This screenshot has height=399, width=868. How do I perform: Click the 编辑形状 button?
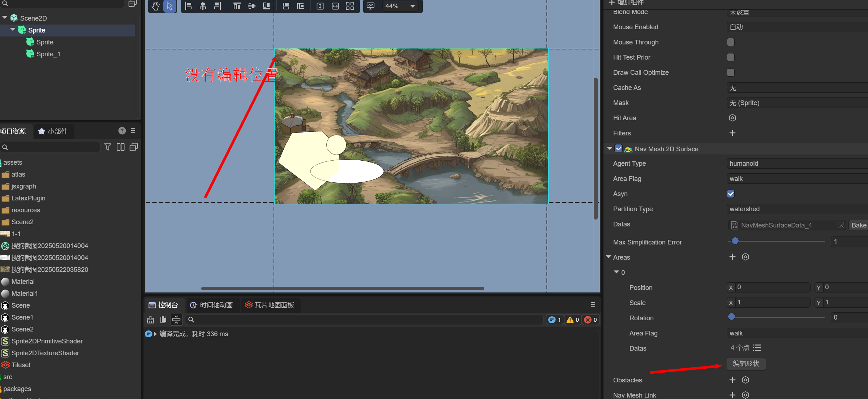[x=746, y=364]
